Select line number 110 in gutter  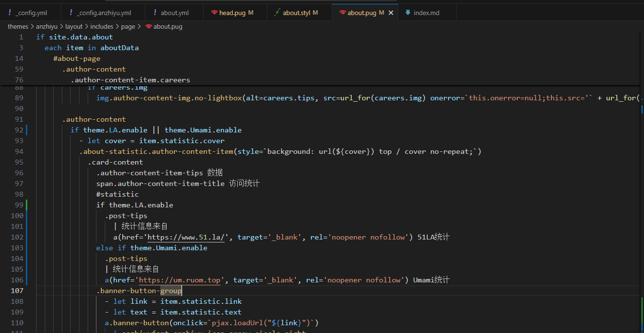17,323
